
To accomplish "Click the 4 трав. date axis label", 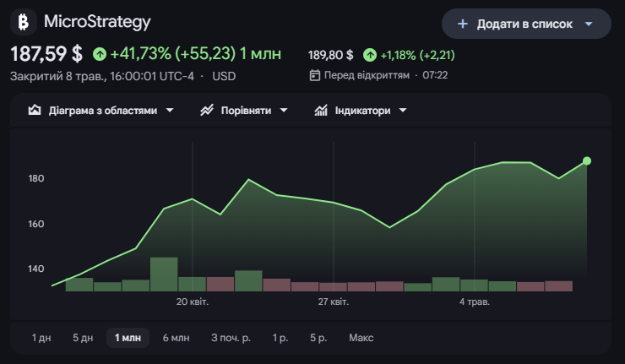I will pyautogui.click(x=475, y=302).
